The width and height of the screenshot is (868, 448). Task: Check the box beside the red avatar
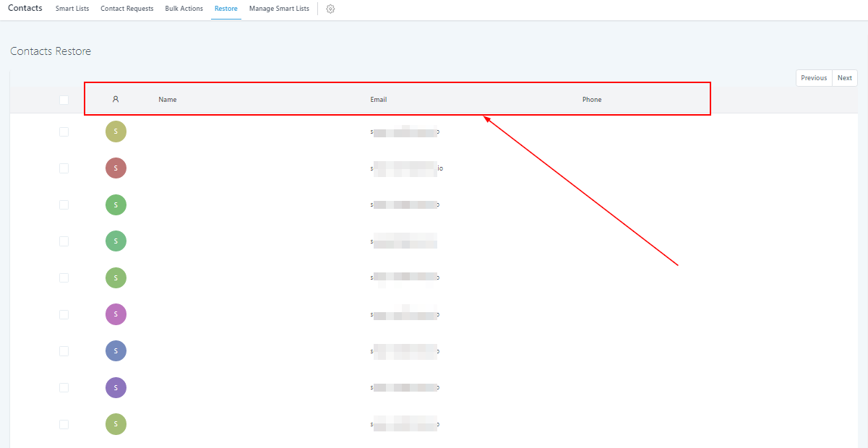coord(64,168)
